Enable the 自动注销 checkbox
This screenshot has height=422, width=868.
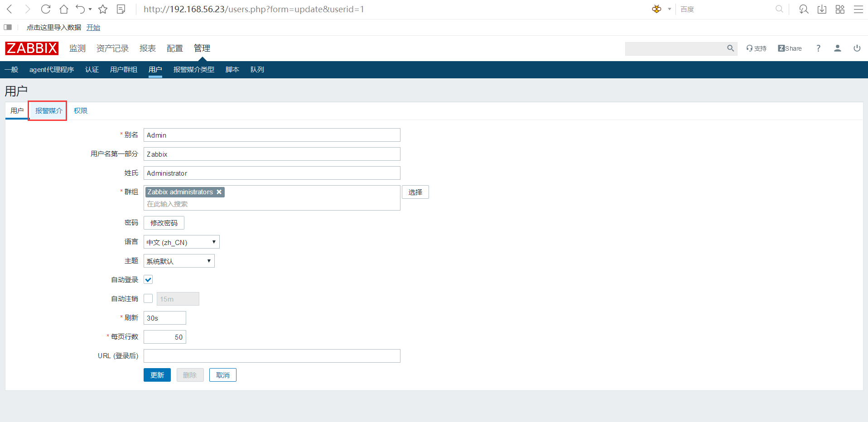pos(148,299)
